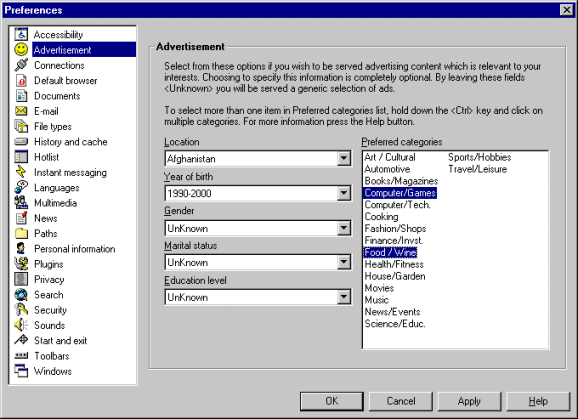Click the Security keys icon
The height and width of the screenshot is (419, 578).
tap(21, 310)
